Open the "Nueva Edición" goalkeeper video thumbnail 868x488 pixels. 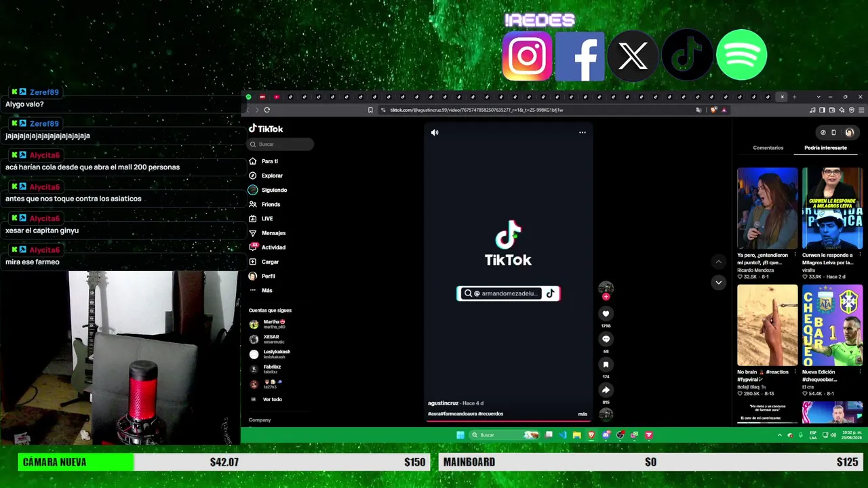(832, 325)
